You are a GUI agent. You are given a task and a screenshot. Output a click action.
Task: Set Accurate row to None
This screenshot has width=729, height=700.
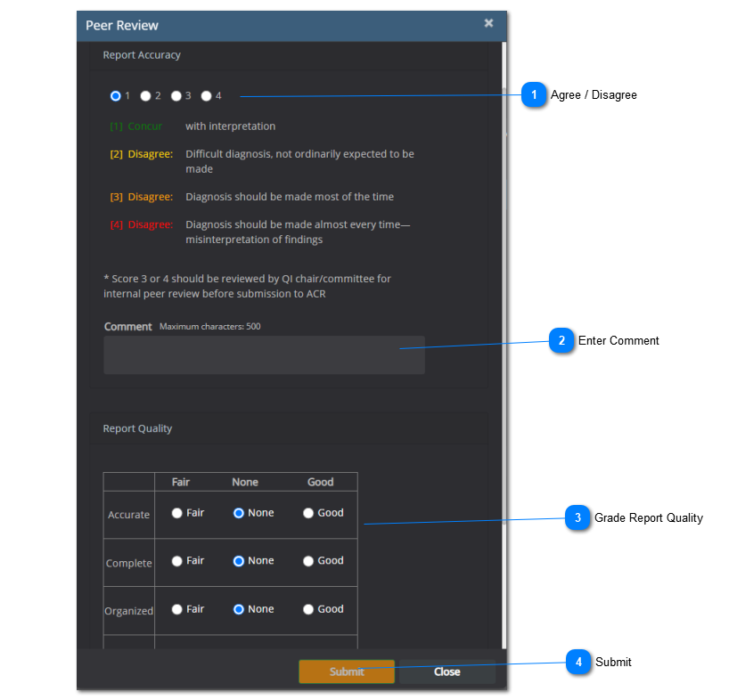point(239,513)
